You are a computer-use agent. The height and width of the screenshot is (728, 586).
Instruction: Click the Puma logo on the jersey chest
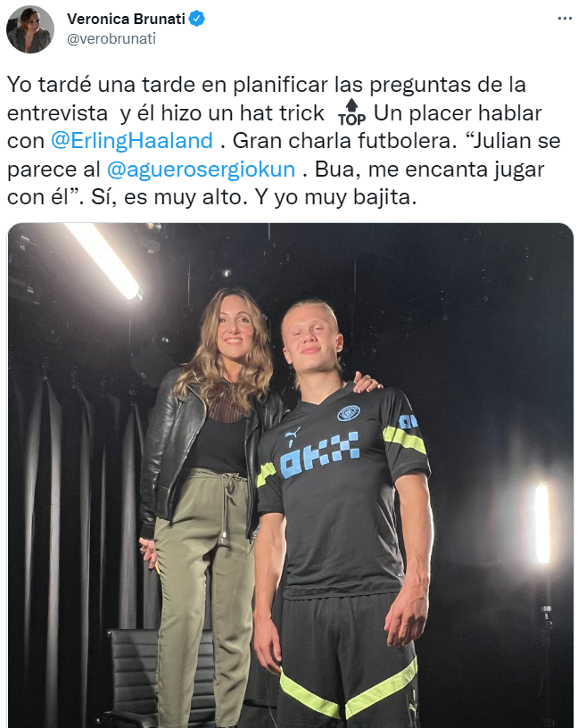[x=292, y=436]
